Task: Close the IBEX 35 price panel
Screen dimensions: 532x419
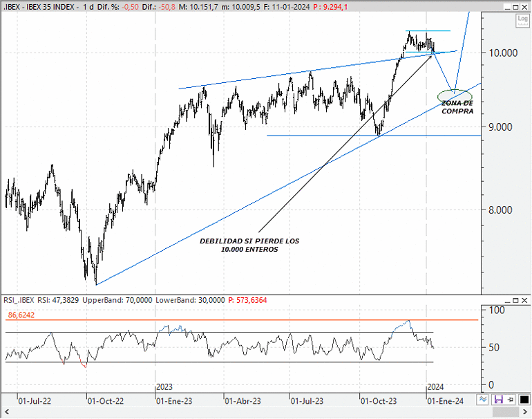Action: click(x=524, y=7)
